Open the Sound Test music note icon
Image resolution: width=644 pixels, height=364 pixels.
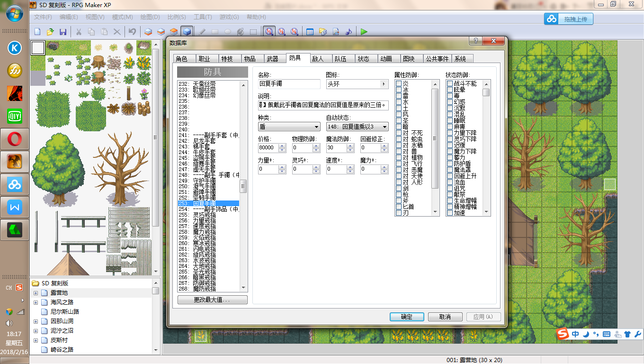click(349, 32)
